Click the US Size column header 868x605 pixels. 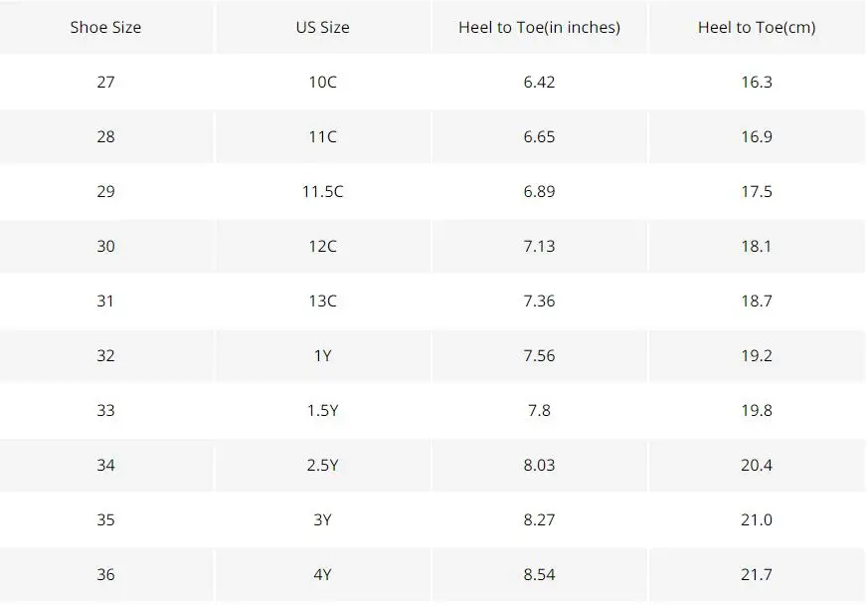[x=323, y=27]
